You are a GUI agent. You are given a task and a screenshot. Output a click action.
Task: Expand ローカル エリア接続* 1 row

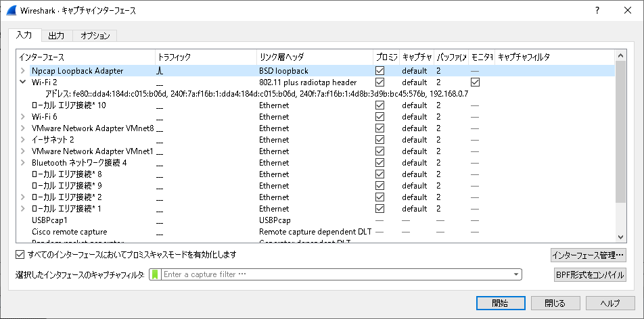[22, 209]
